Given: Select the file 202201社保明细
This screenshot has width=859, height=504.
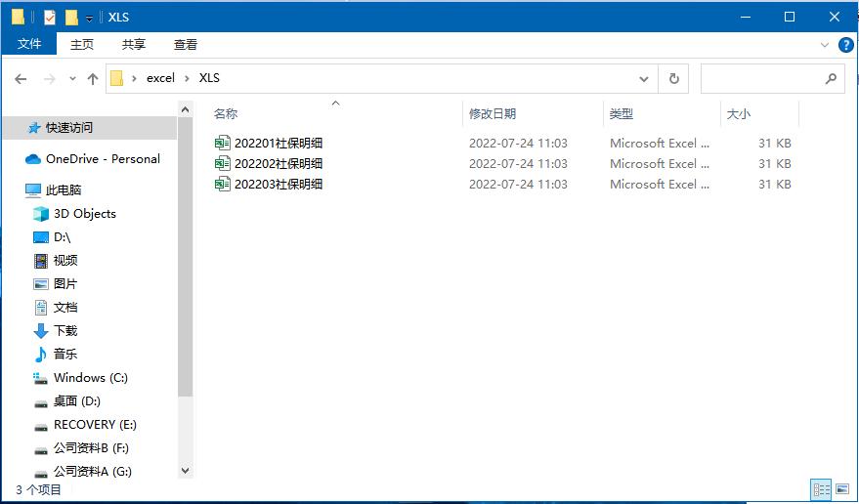Looking at the screenshot, I should [279, 143].
